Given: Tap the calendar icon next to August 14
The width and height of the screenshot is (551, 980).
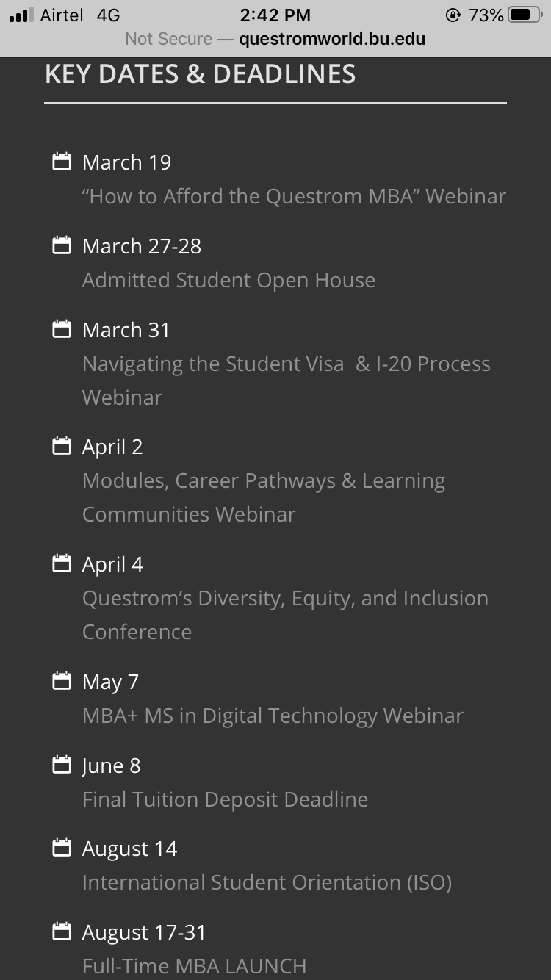Looking at the screenshot, I should (x=62, y=848).
